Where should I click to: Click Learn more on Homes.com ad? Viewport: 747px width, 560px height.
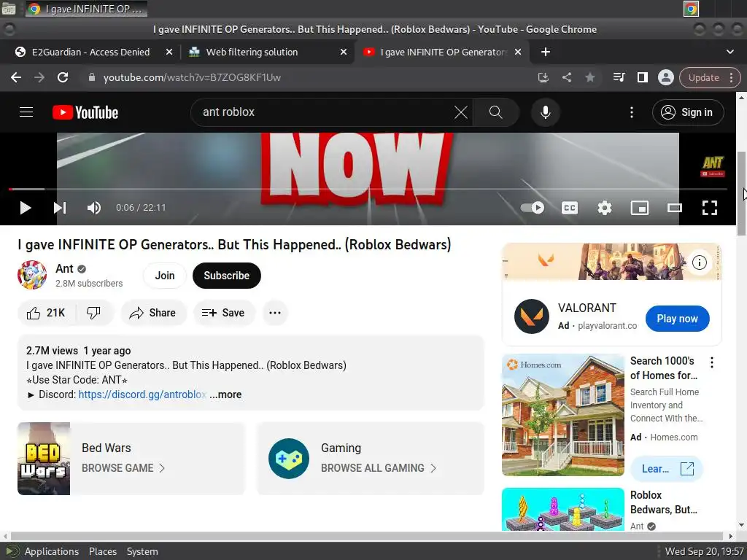[x=667, y=469]
